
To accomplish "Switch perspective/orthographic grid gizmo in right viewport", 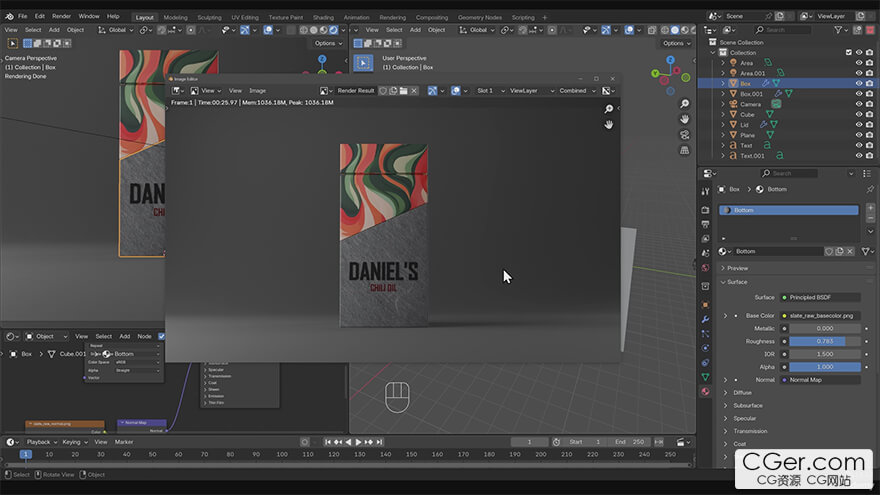I will pyautogui.click(x=685, y=150).
